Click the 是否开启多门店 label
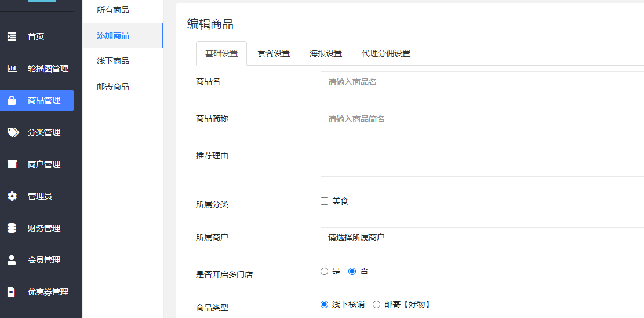Image resolution: width=644 pixels, height=318 pixels. coord(224,274)
